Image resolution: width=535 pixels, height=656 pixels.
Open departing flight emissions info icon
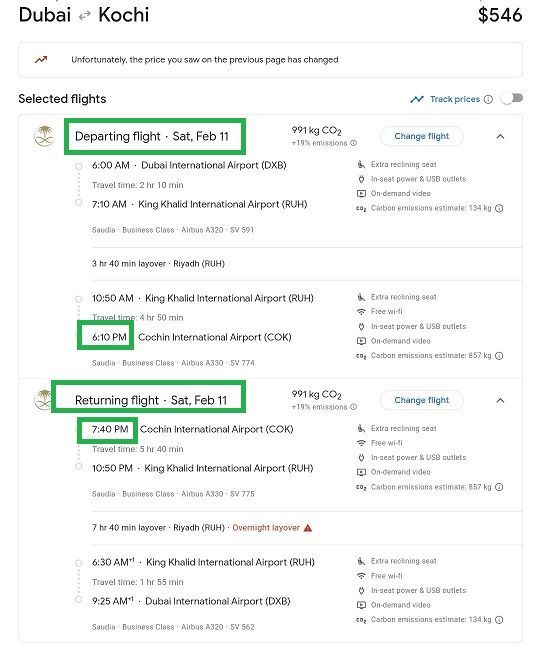(353, 143)
